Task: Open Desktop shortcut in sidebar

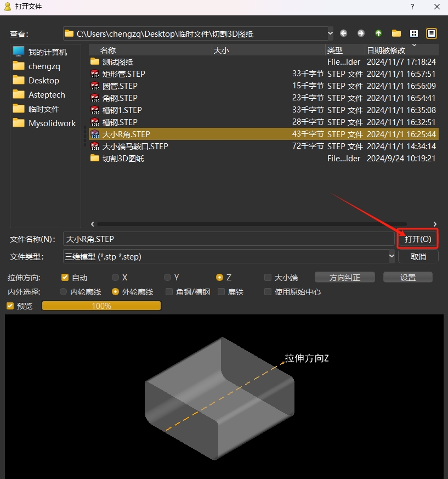Action: click(36, 80)
